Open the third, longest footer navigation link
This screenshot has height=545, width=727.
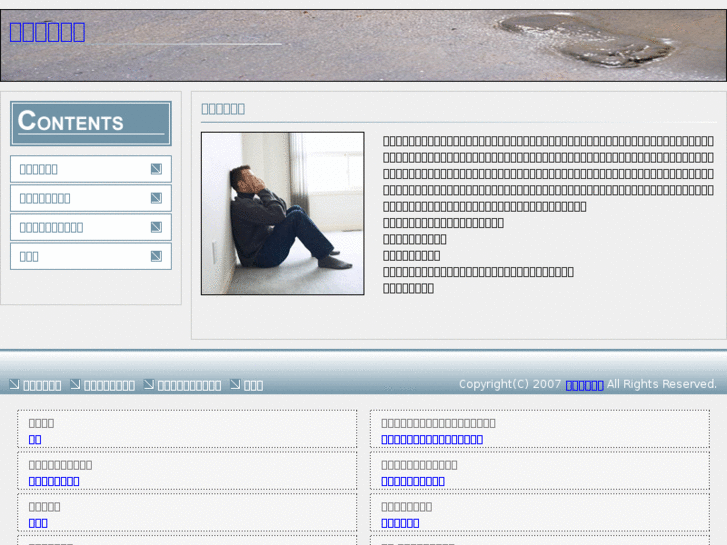click(189, 385)
